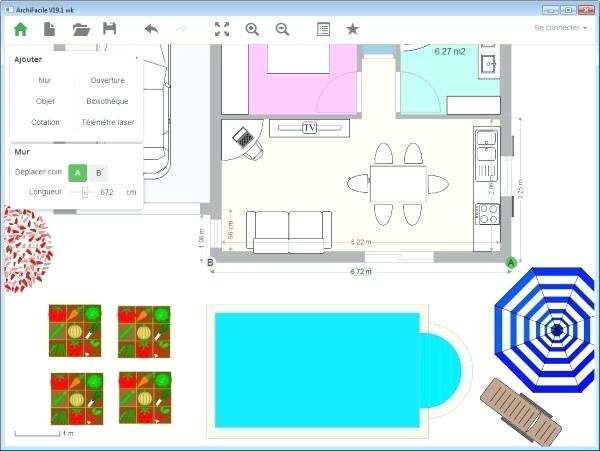Choose Mur in the Ajouter panel
The width and height of the screenshot is (600, 451).
pos(44,79)
